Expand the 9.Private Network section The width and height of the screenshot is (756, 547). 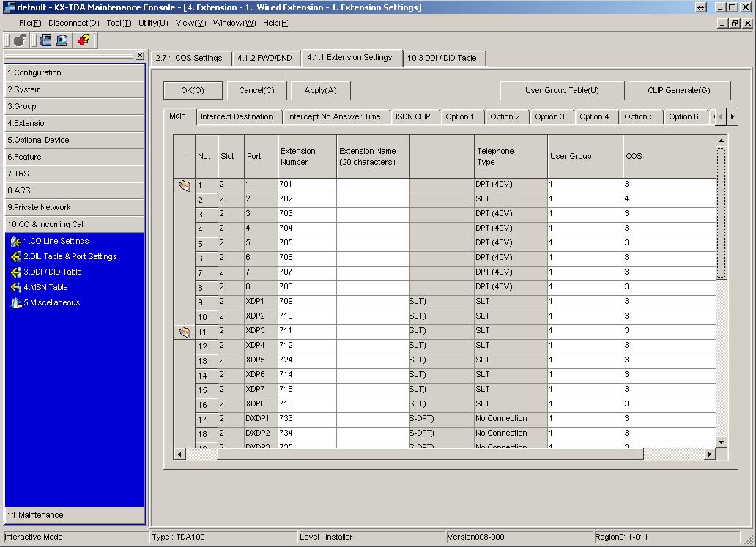[74, 208]
